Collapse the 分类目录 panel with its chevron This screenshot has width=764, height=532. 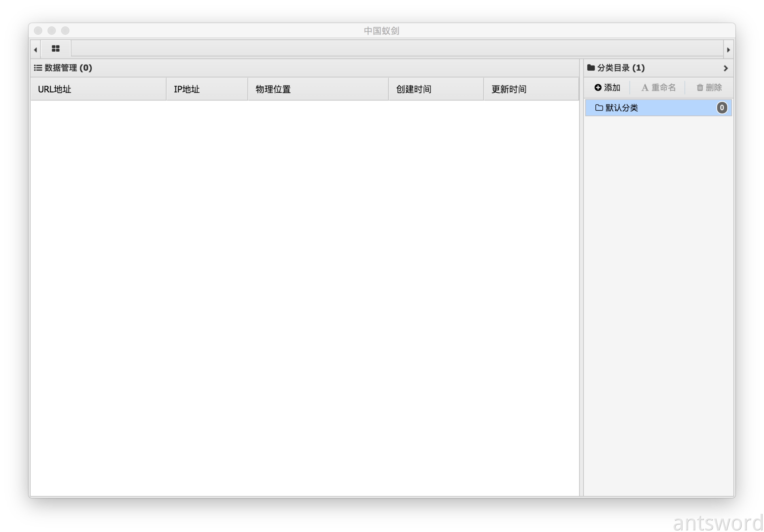click(x=725, y=68)
